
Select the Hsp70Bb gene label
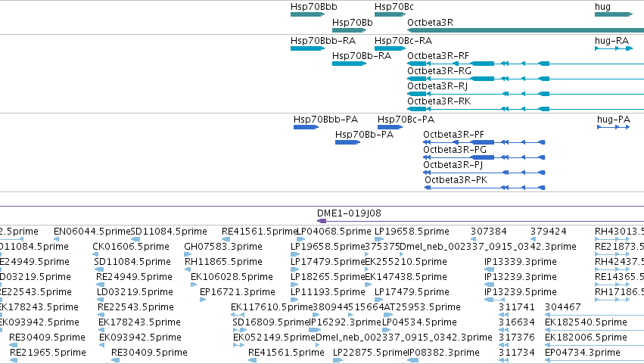coord(353,23)
